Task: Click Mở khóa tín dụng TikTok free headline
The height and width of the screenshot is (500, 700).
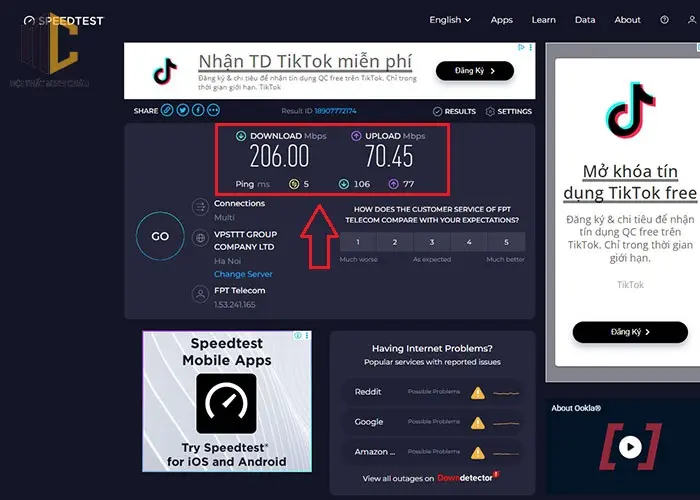Action: tap(630, 182)
